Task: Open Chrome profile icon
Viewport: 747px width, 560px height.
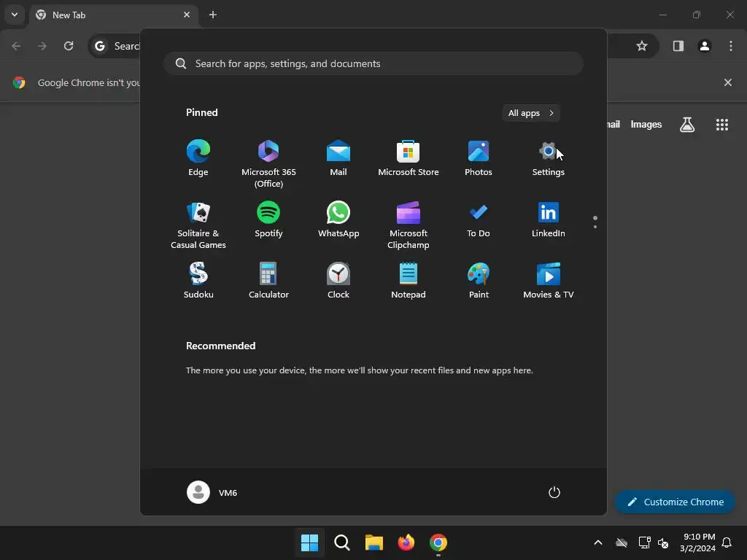Action: tap(705, 46)
